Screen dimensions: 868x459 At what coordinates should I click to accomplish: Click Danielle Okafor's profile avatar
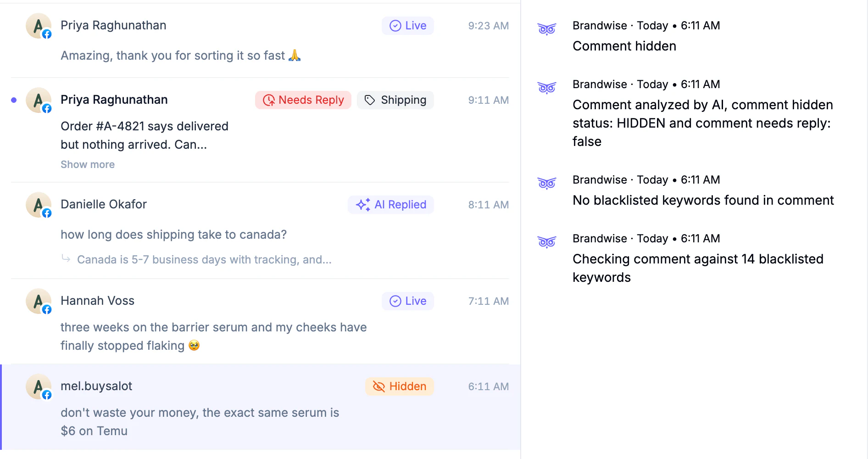pyautogui.click(x=39, y=205)
